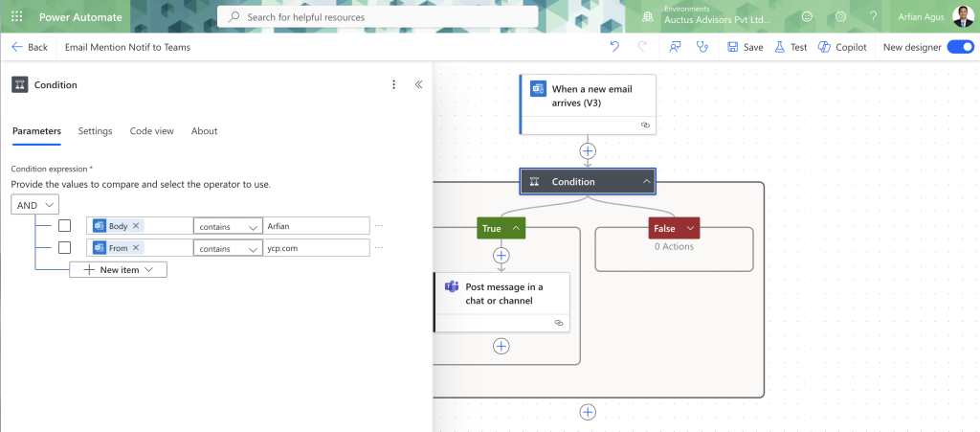Open the contains dropdown for the Body row

[228, 226]
